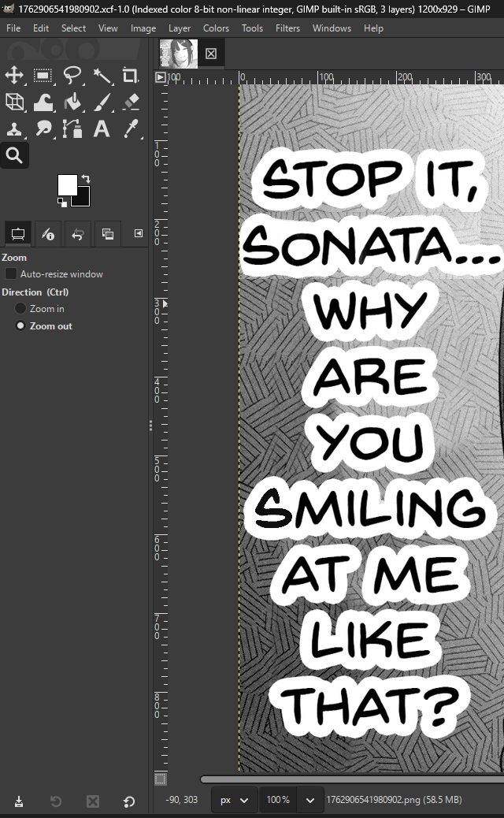Click the background black color swatch
The image size is (504, 818).
pos(83,199)
